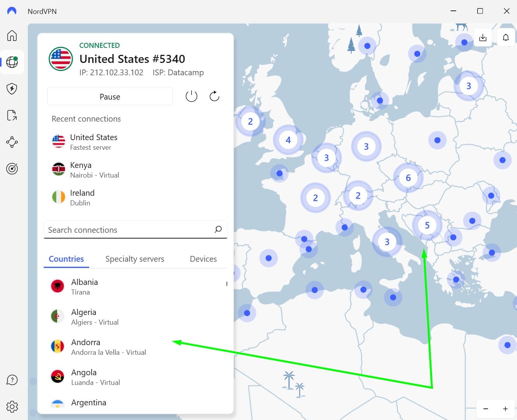Viewport: 517px width, 420px height.
Task: Select recent connection Kenya Nairobi
Action: point(135,169)
